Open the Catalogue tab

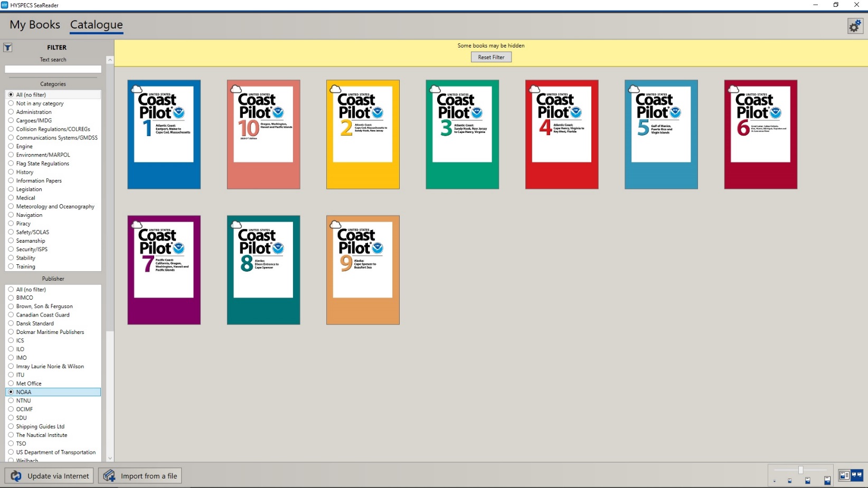click(x=97, y=25)
